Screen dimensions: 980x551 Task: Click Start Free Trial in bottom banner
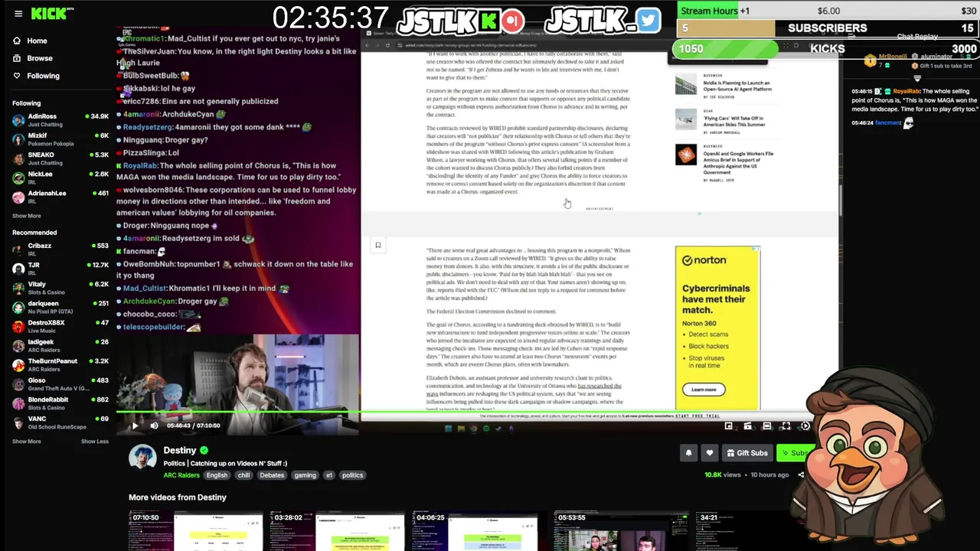(697, 416)
